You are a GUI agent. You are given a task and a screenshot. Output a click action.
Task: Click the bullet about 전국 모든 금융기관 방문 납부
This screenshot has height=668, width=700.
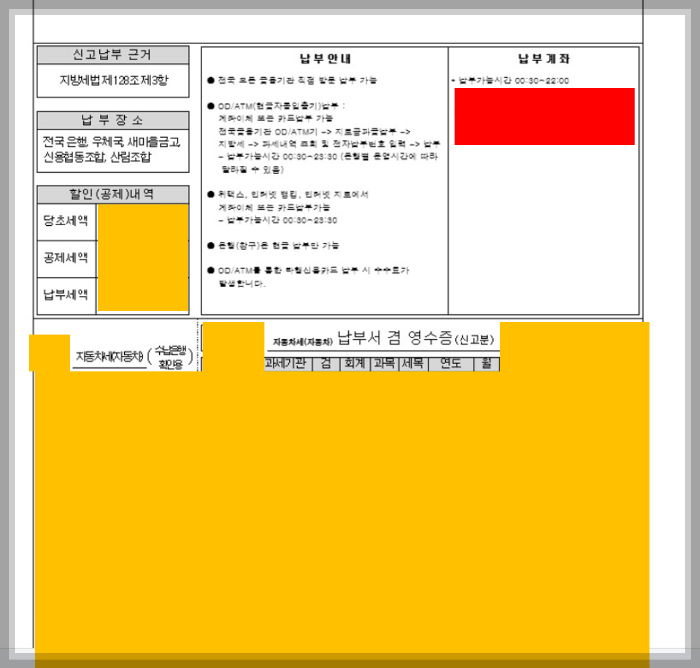[292, 80]
